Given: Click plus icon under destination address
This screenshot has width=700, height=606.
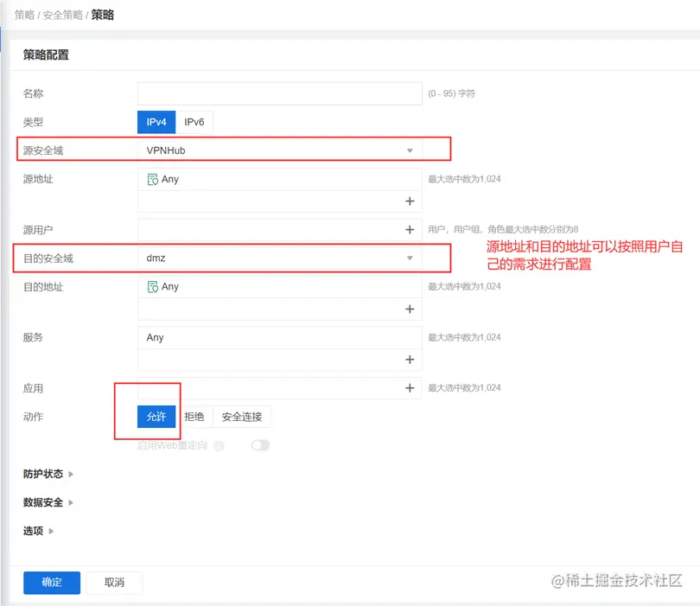Looking at the screenshot, I should click(x=410, y=309).
